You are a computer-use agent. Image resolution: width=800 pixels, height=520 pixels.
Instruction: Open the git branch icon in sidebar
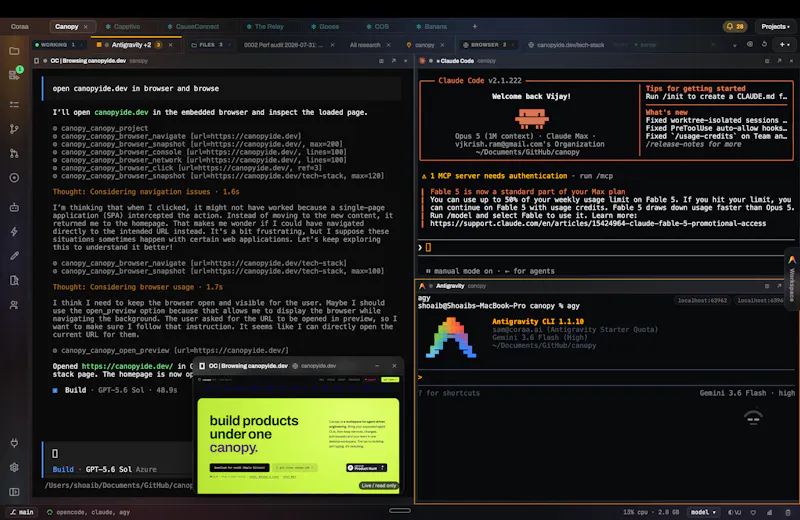click(14, 129)
